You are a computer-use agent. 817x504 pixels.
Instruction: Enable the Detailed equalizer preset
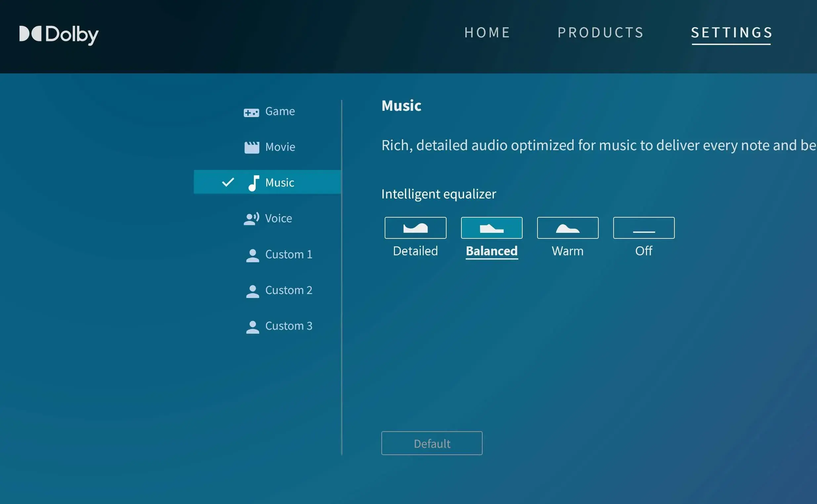(415, 228)
